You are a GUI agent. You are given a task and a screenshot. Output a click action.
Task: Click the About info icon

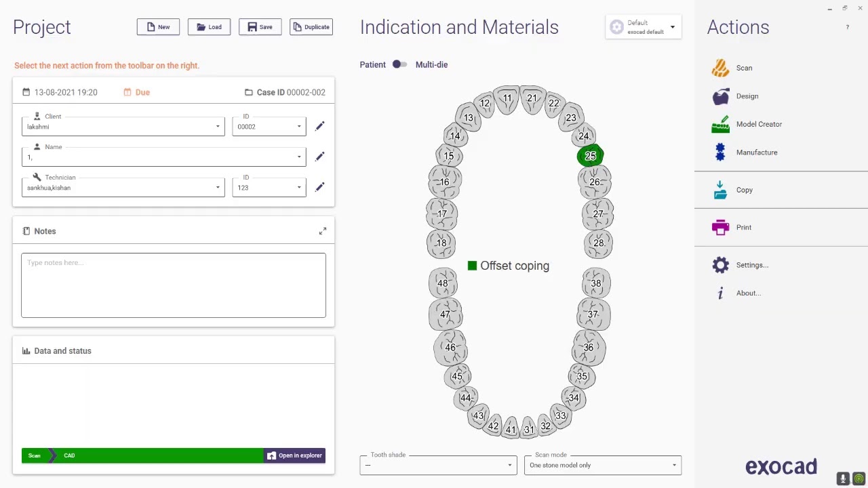(720, 293)
